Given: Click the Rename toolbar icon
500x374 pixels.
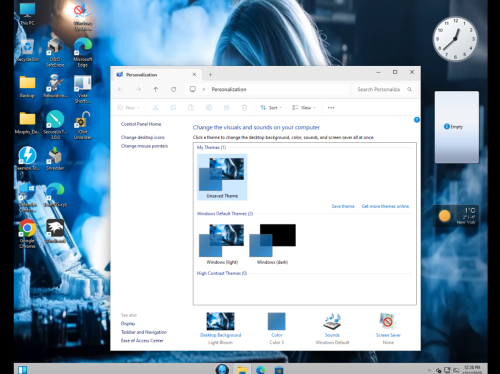Looking at the screenshot, I should (209, 108).
